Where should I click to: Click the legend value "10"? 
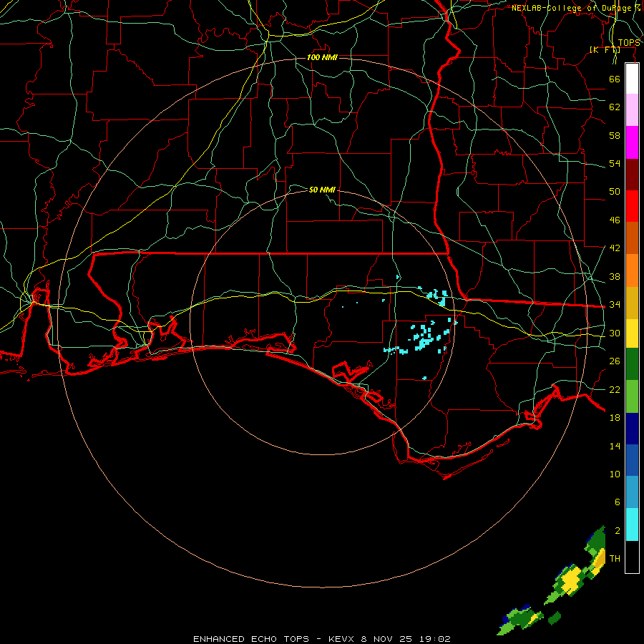click(615, 474)
